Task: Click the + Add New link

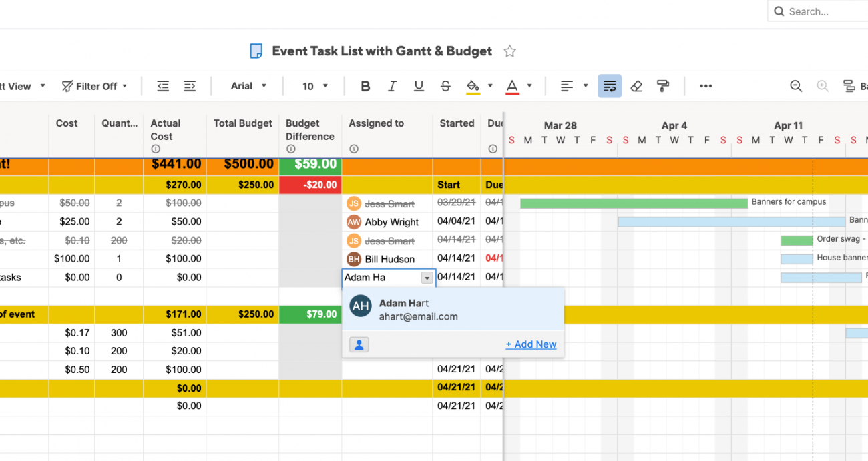Action: [x=531, y=344]
